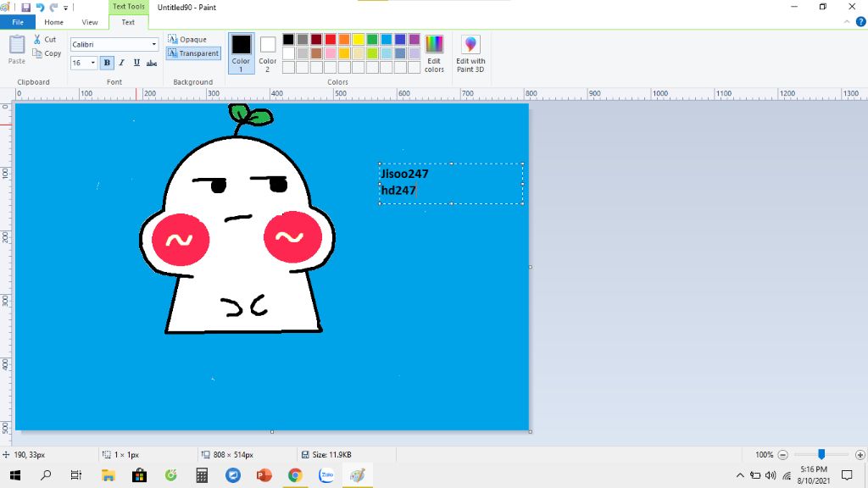Pick the brown color swatch
Image resolution: width=868 pixels, height=488 pixels.
[x=316, y=53]
